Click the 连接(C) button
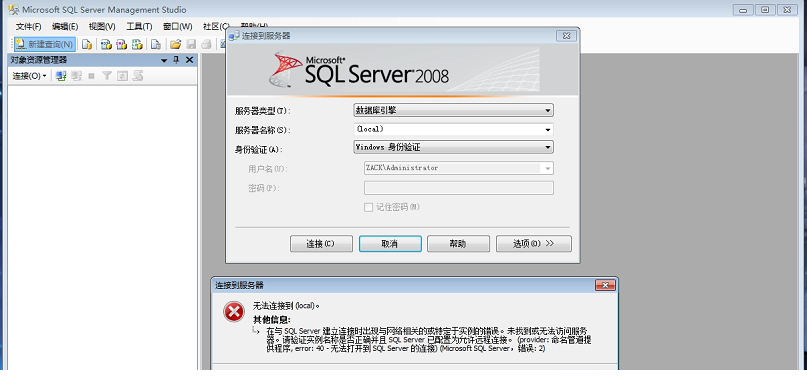This screenshot has height=384, width=807. click(321, 244)
